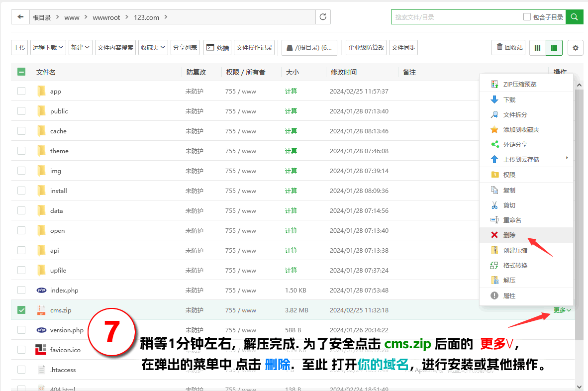This screenshot has width=588, height=391.
Task: Open settings gear icon in toolbar
Action: pyautogui.click(x=576, y=48)
